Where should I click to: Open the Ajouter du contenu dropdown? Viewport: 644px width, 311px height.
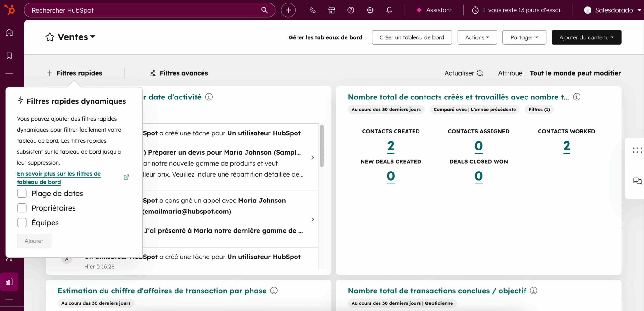pos(586,37)
